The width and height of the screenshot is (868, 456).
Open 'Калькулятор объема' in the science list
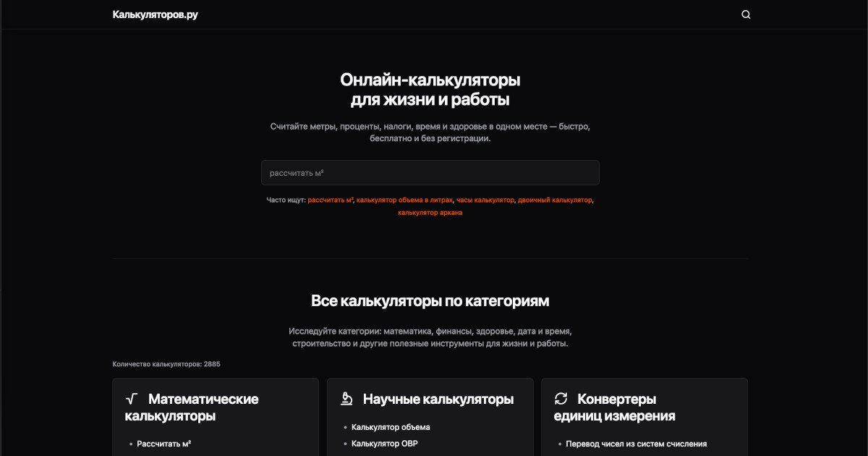(x=391, y=427)
